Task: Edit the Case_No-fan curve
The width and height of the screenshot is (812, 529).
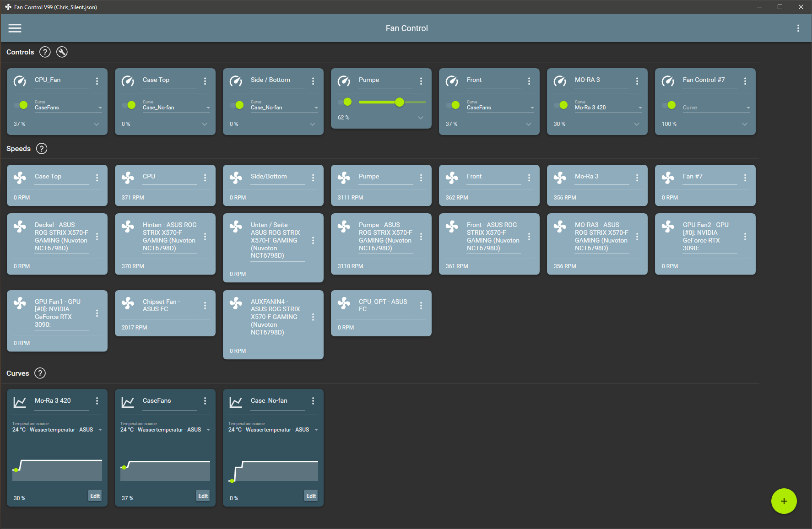Action: click(311, 496)
